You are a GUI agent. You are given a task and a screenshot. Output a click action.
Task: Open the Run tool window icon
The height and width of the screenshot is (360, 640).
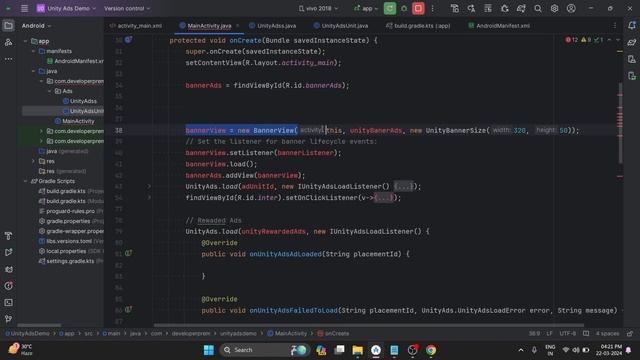coord(8,252)
